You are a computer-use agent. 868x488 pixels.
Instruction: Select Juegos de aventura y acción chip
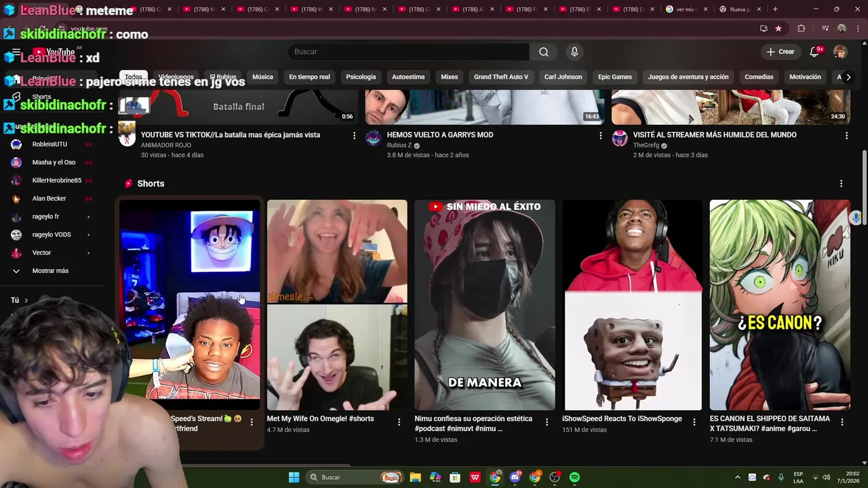[688, 77]
